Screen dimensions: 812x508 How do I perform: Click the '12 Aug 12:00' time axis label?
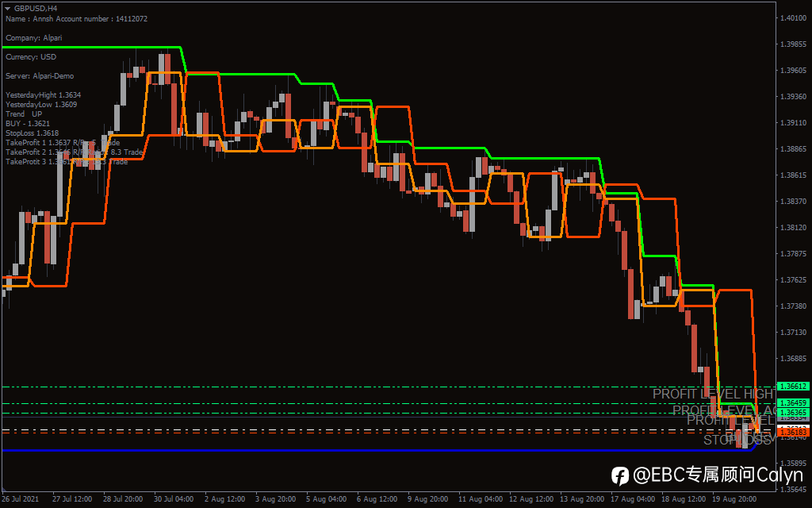(x=530, y=498)
